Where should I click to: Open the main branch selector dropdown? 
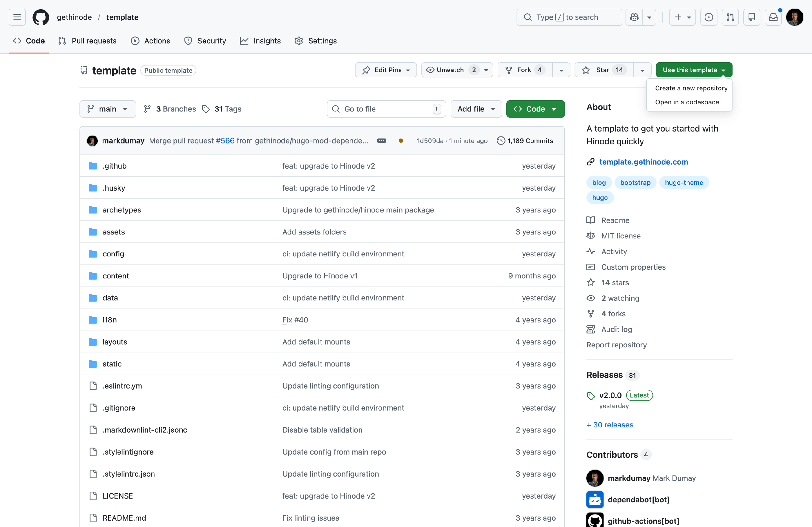pyautogui.click(x=108, y=109)
